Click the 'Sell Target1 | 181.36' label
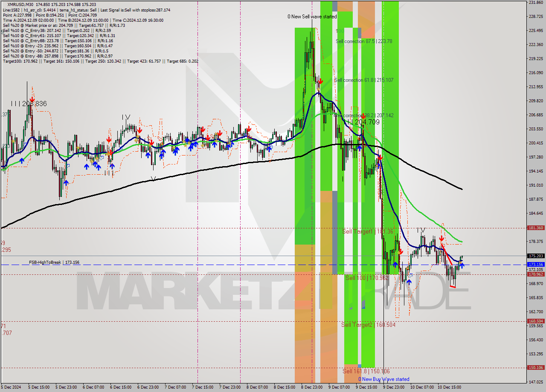Viewport: 546px width, 392px height. [x=367, y=231]
